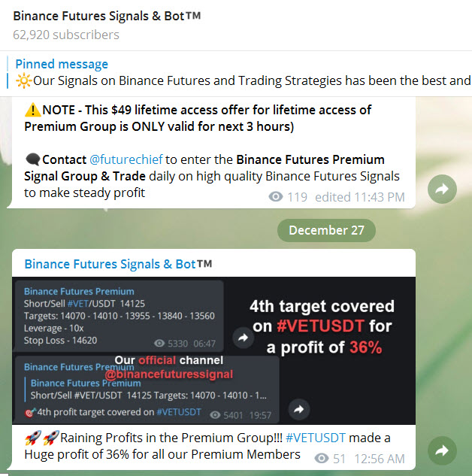Click the eye icon beside 119 views
This screenshot has width=472, height=476.
pyautogui.click(x=276, y=197)
